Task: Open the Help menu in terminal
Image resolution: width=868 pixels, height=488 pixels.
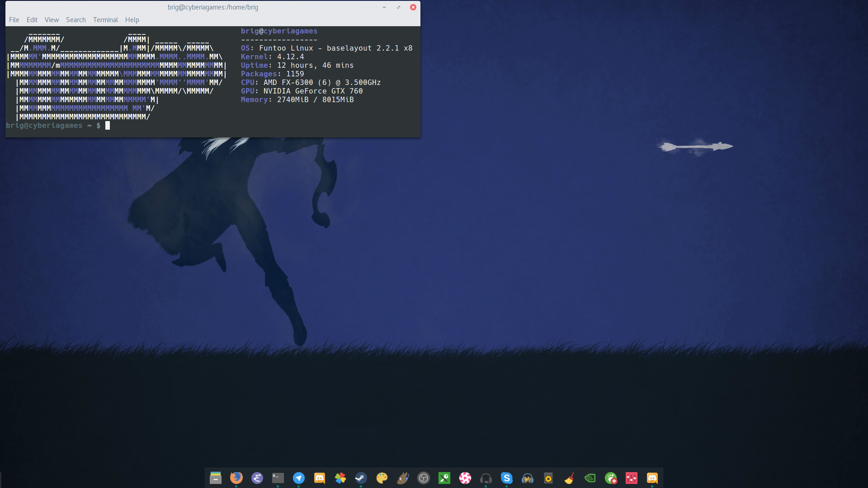Action: click(132, 20)
